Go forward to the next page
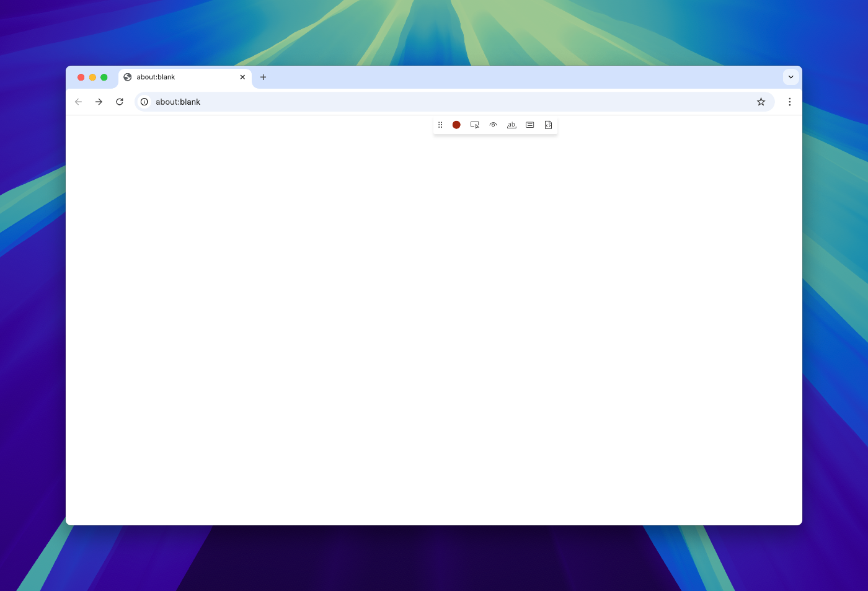Screen dimensions: 868x591 99,102
